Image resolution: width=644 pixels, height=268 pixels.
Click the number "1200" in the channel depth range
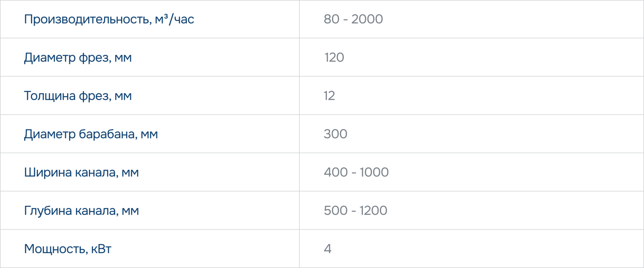pyautogui.click(x=373, y=211)
